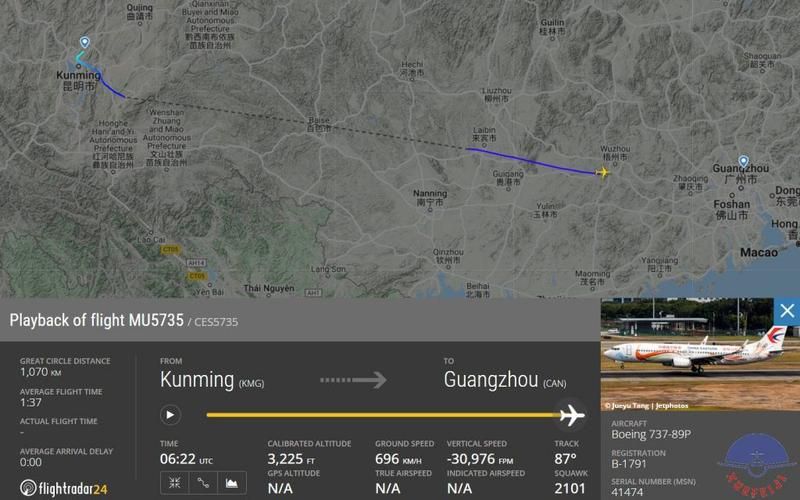Image resolution: width=800 pixels, height=500 pixels.
Task: Play the flight playback
Action: (x=170, y=415)
